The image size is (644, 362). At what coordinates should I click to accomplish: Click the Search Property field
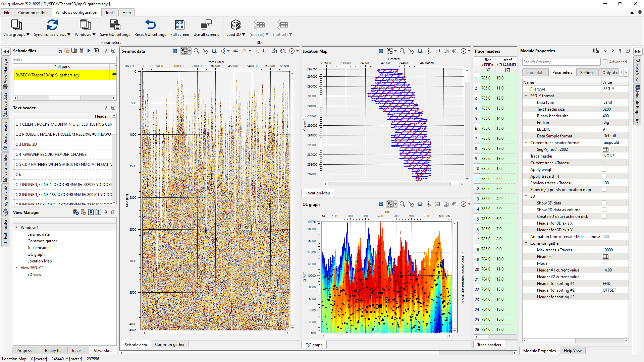click(x=561, y=62)
